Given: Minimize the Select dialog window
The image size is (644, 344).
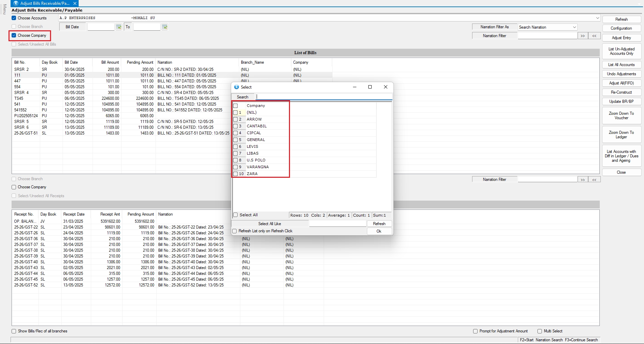Looking at the screenshot, I should pos(354,87).
